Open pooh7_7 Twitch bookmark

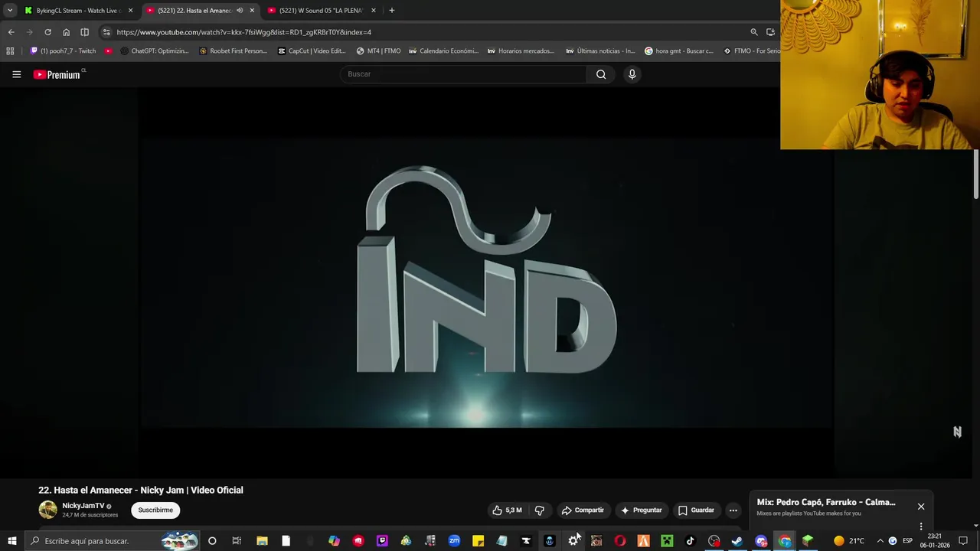tap(63, 51)
